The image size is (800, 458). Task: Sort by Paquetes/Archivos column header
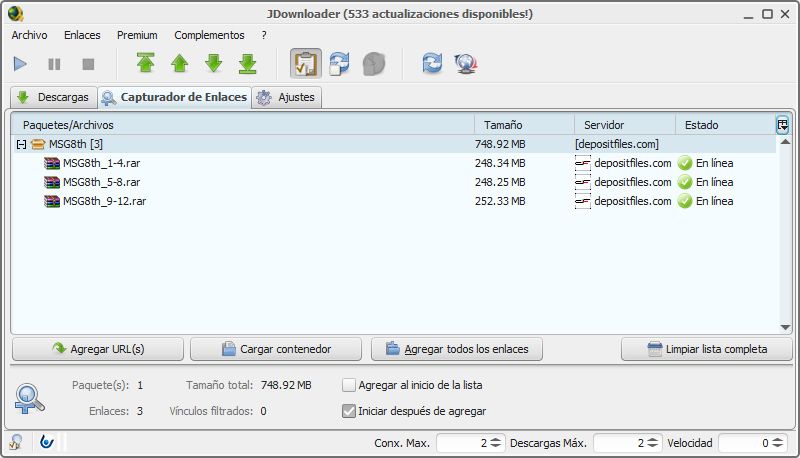tap(243, 125)
